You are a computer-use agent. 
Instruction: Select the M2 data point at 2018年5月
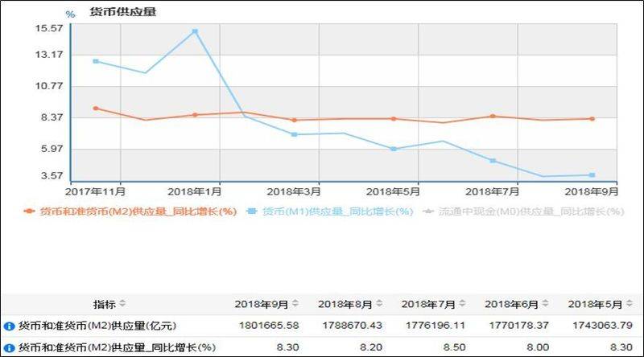[x=394, y=119]
